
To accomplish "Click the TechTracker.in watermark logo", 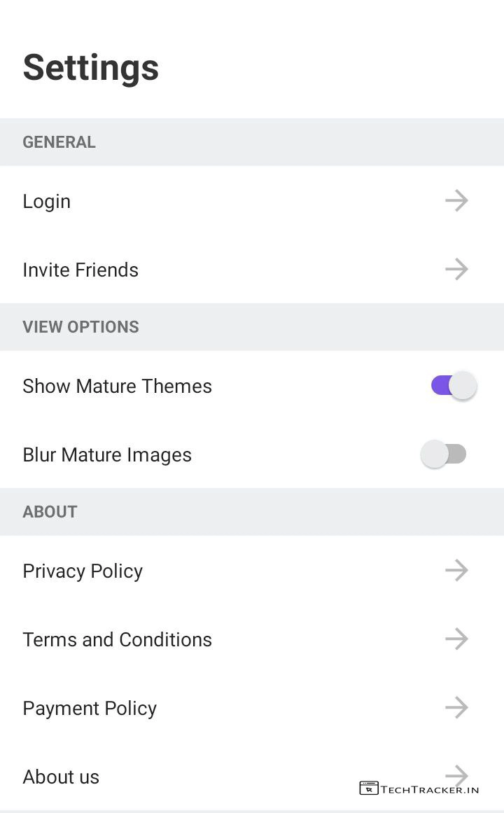I will (x=419, y=788).
